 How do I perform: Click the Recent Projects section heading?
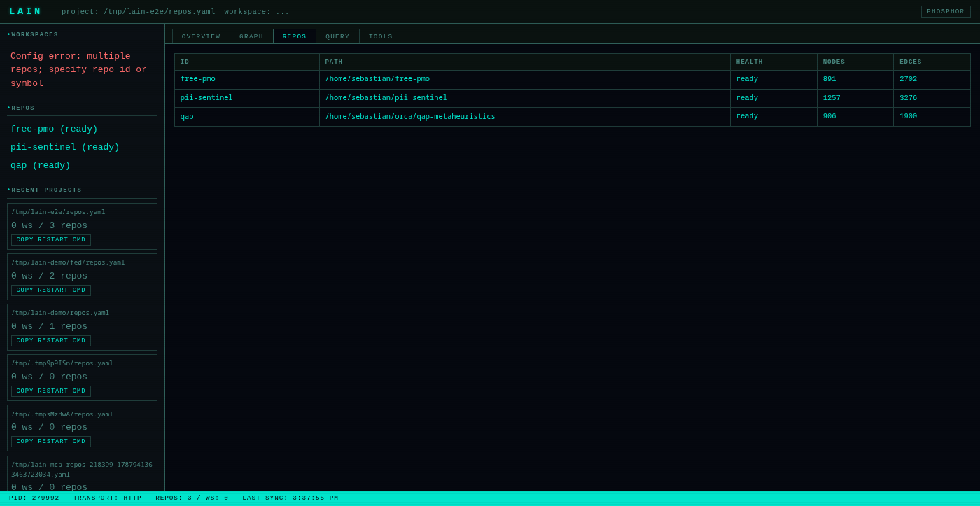(x=45, y=190)
